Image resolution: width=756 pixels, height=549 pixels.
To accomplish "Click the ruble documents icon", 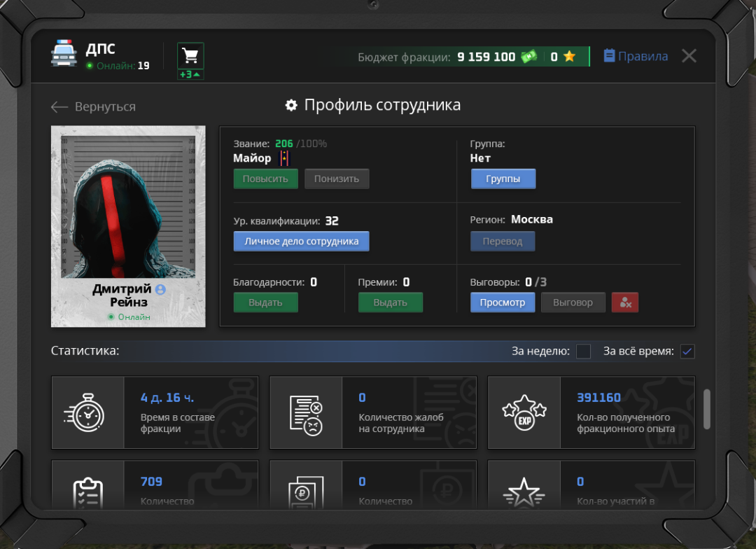I will [306, 492].
